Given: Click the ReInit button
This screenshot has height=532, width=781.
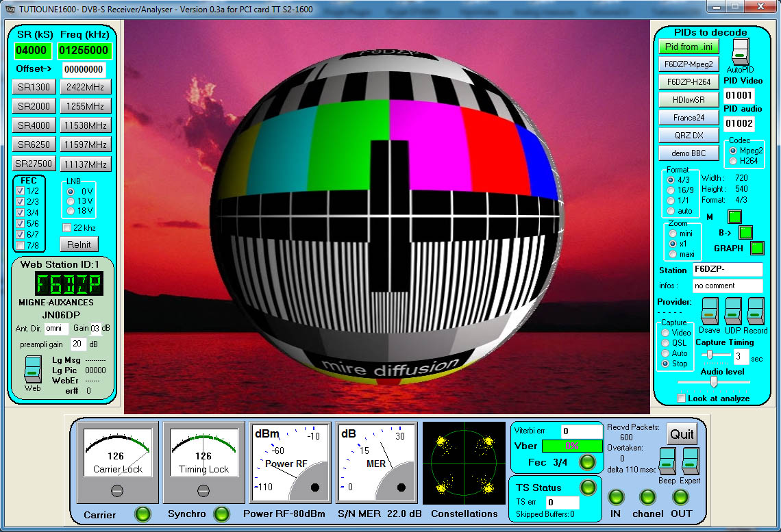Looking at the screenshot, I should 79,244.
